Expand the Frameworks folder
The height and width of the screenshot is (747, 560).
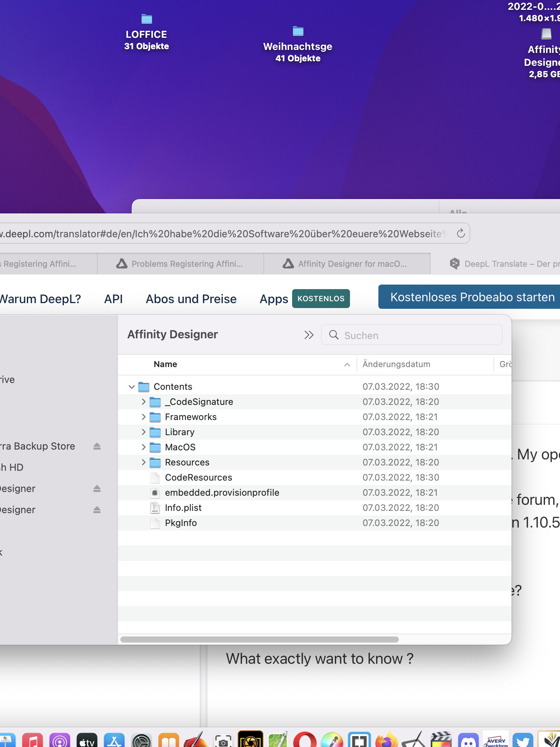(143, 417)
